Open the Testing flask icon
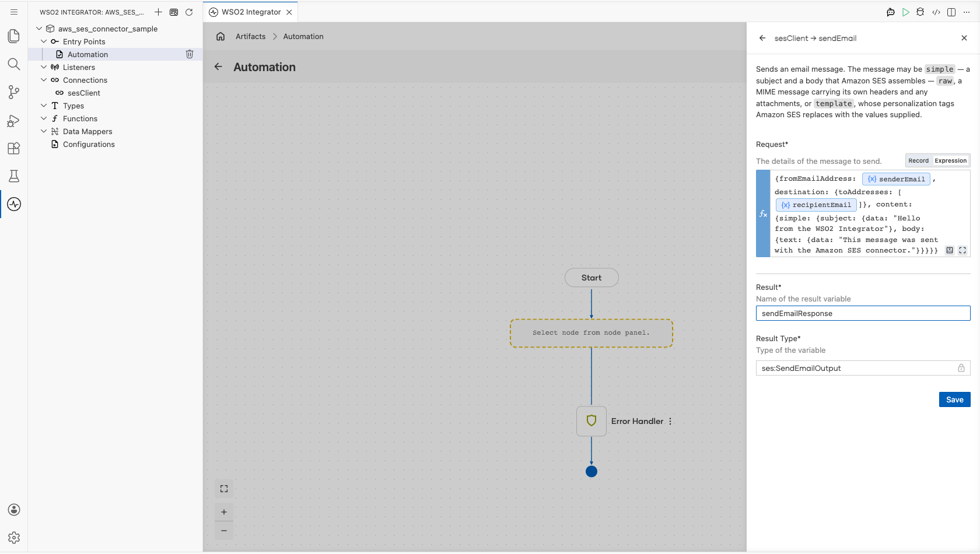 [14, 176]
